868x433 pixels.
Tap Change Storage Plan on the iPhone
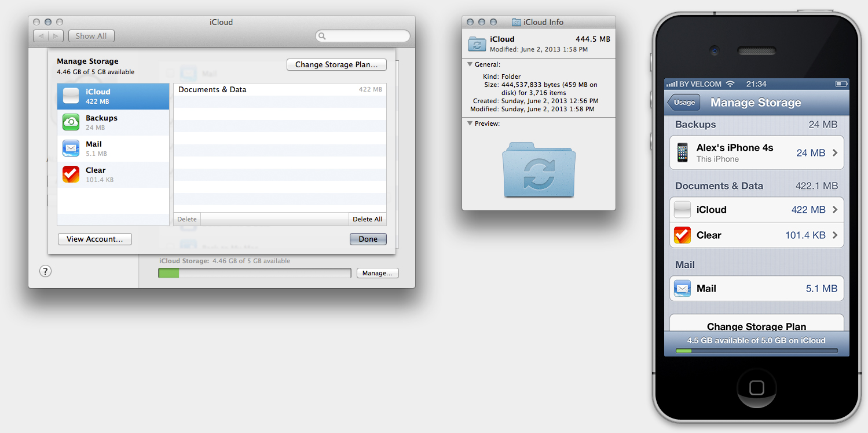756,325
